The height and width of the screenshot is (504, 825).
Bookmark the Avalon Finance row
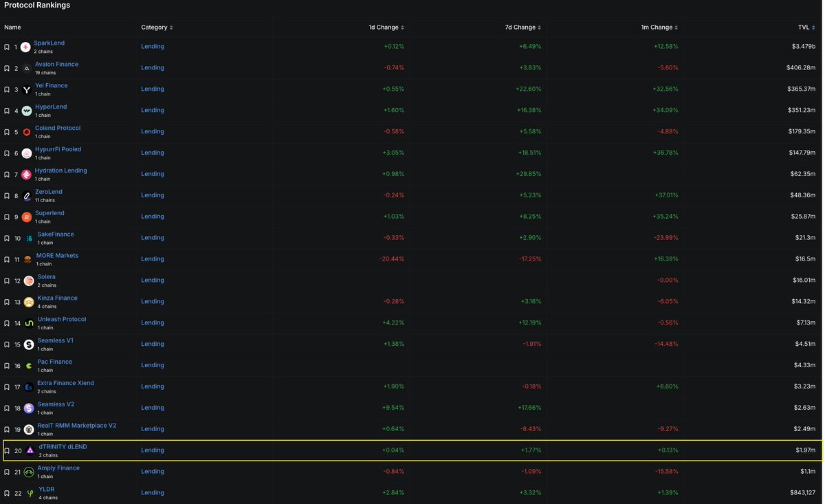(x=7, y=68)
